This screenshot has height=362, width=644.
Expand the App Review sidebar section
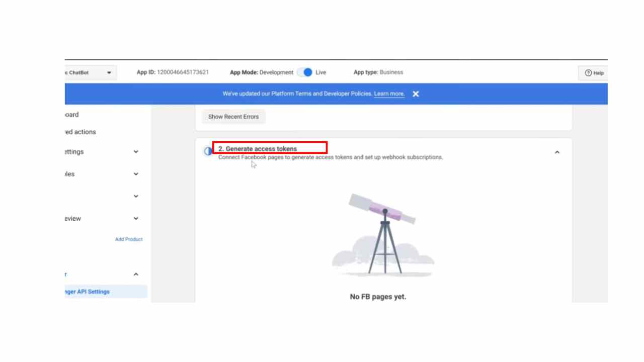click(x=135, y=219)
